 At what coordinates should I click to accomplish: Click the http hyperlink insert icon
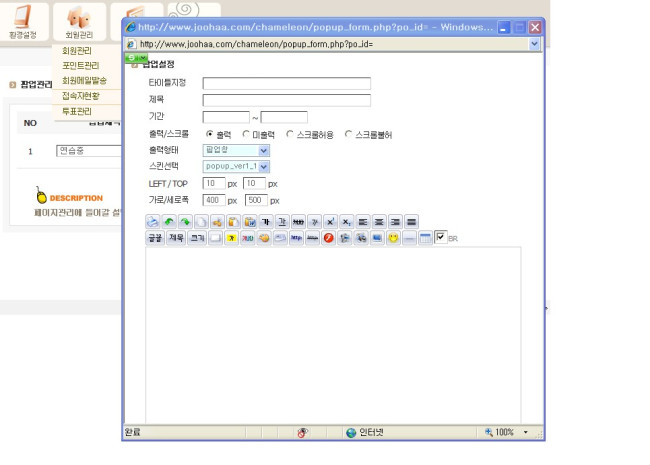[296, 238]
